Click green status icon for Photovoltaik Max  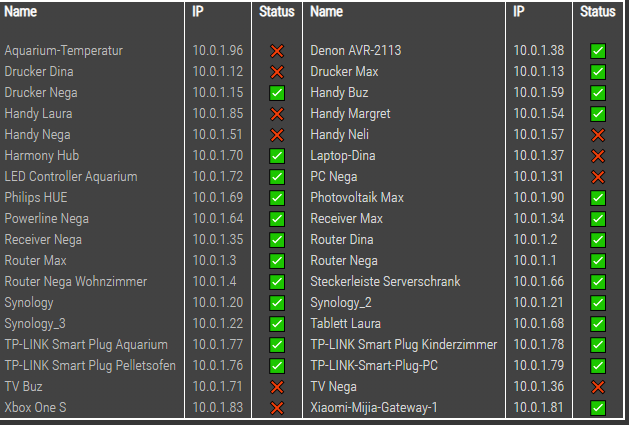[x=598, y=198]
